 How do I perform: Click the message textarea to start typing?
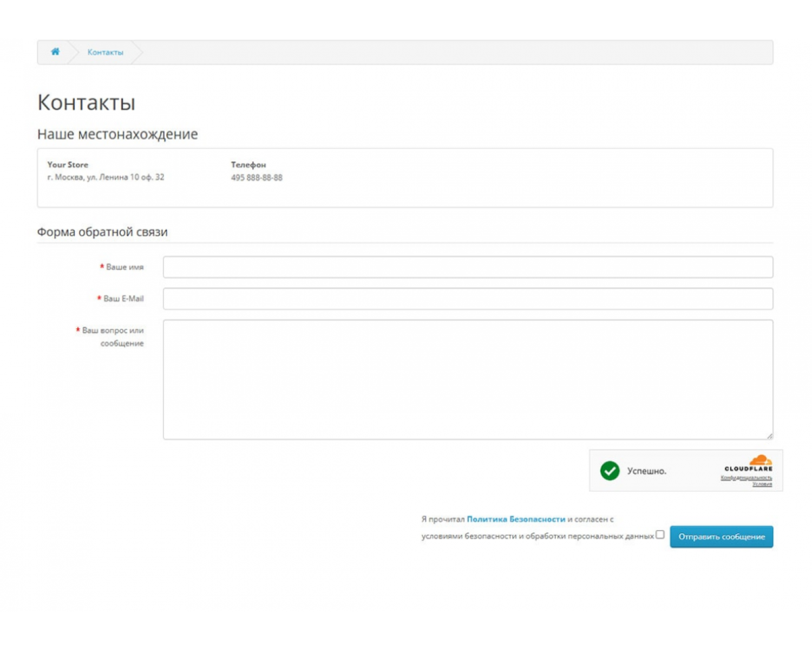click(468, 378)
